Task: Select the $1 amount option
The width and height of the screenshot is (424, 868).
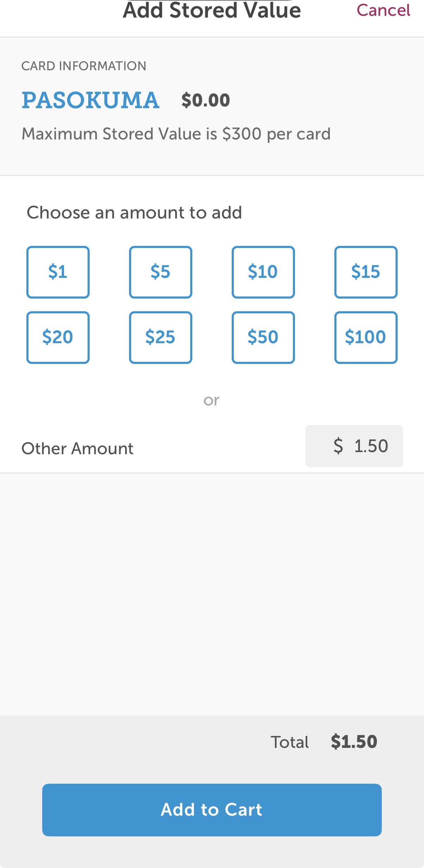Action: click(x=58, y=272)
